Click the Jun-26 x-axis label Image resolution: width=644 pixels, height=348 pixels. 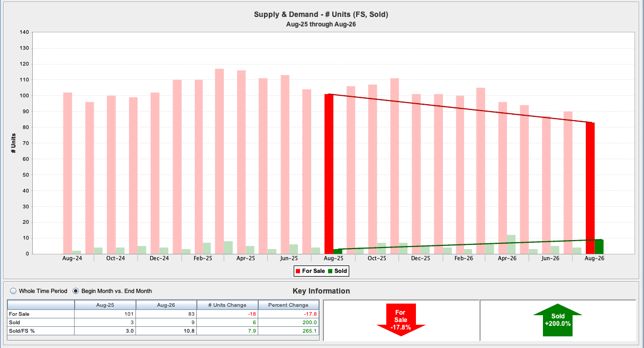tap(551, 259)
